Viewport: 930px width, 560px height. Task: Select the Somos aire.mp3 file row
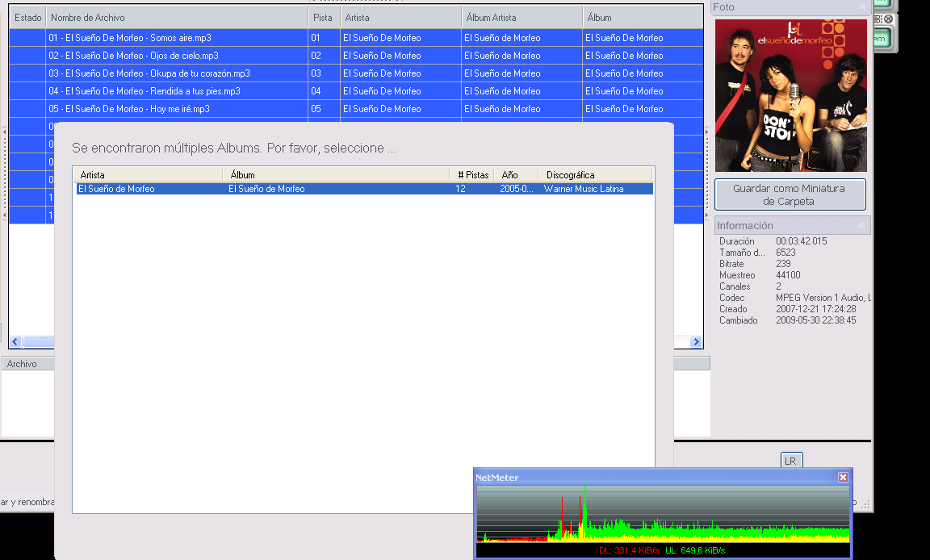click(x=356, y=37)
